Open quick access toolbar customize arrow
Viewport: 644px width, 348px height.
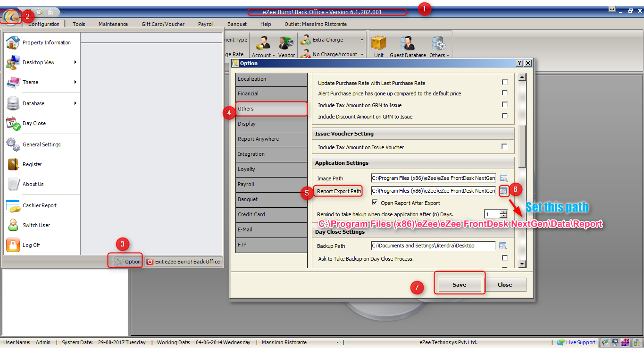tap(64, 12)
